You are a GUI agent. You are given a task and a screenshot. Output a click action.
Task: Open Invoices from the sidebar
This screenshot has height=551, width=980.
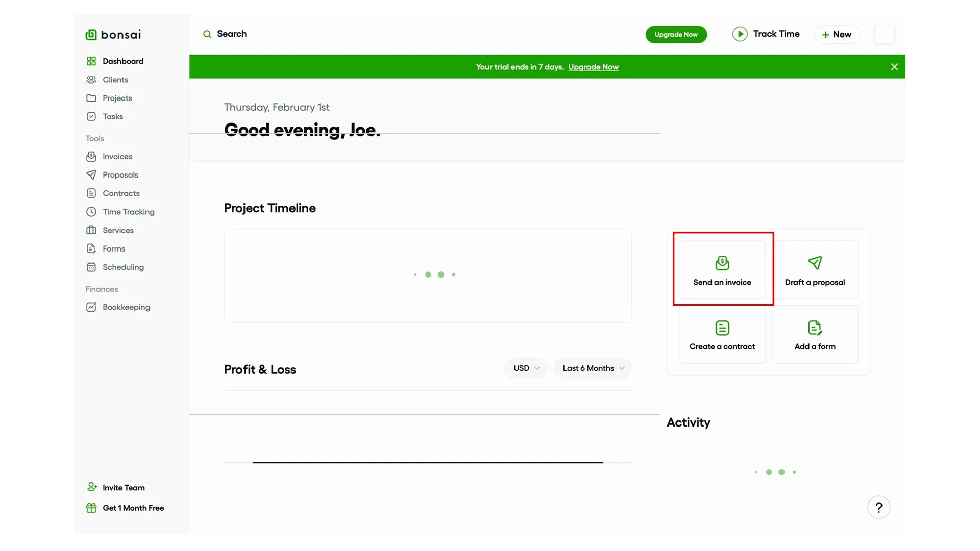[x=117, y=157]
